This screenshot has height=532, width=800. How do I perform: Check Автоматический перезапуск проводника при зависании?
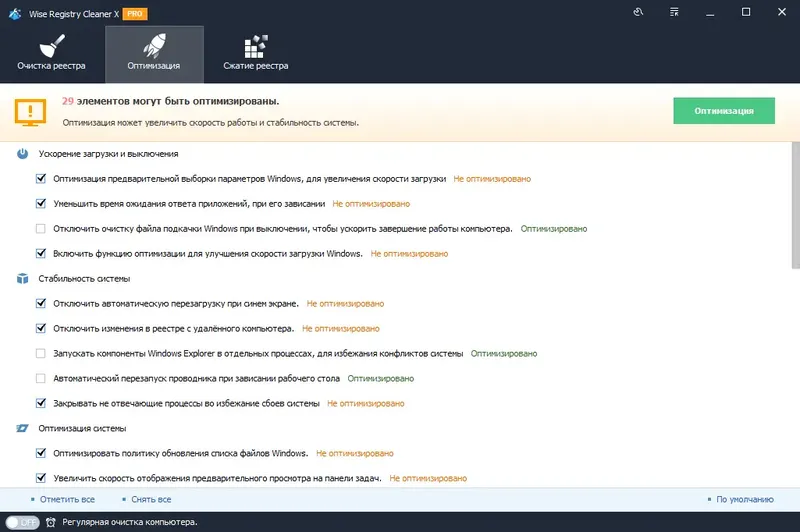coord(41,378)
